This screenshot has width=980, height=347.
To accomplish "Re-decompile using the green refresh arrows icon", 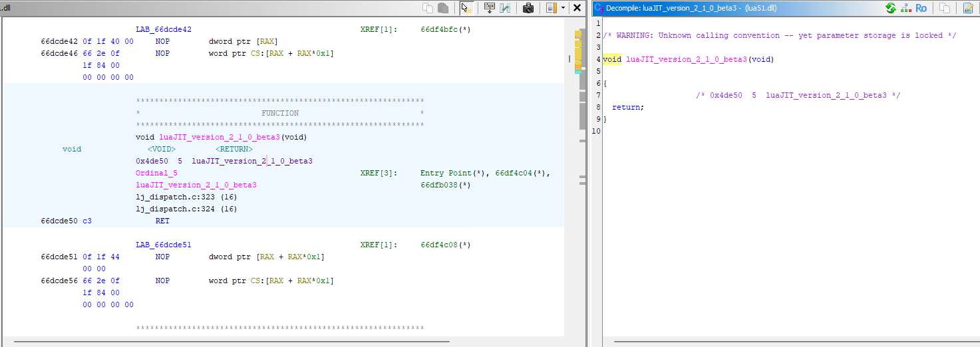I will (890, 8).
